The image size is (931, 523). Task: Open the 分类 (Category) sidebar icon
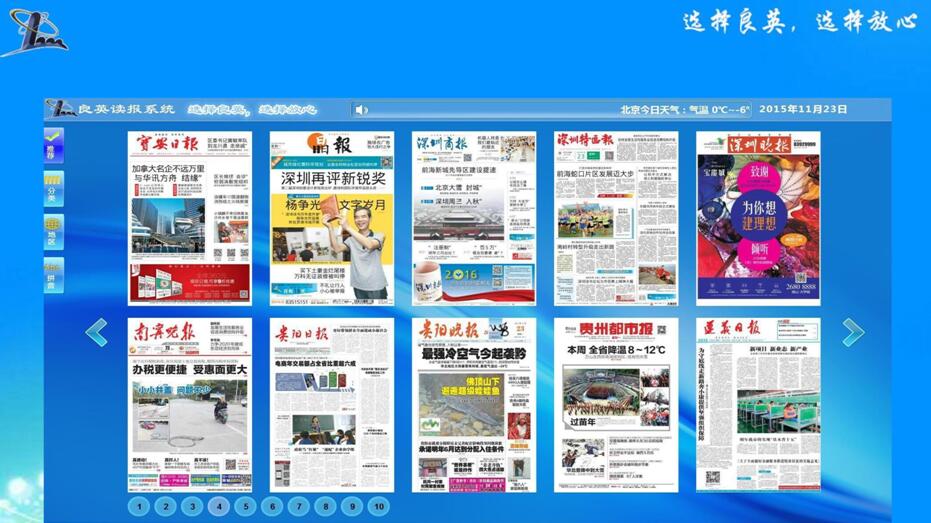[53, 188]
